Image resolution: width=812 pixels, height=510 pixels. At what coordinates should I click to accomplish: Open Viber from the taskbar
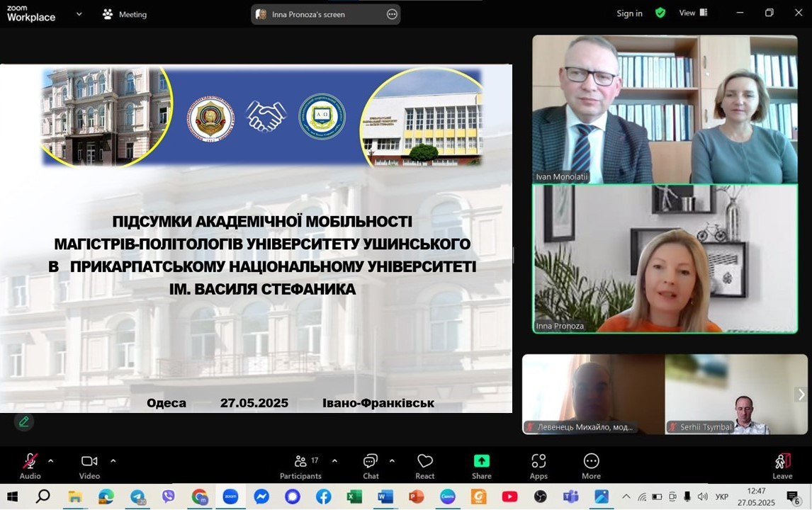pyautogui.click(x=169, y=497)
